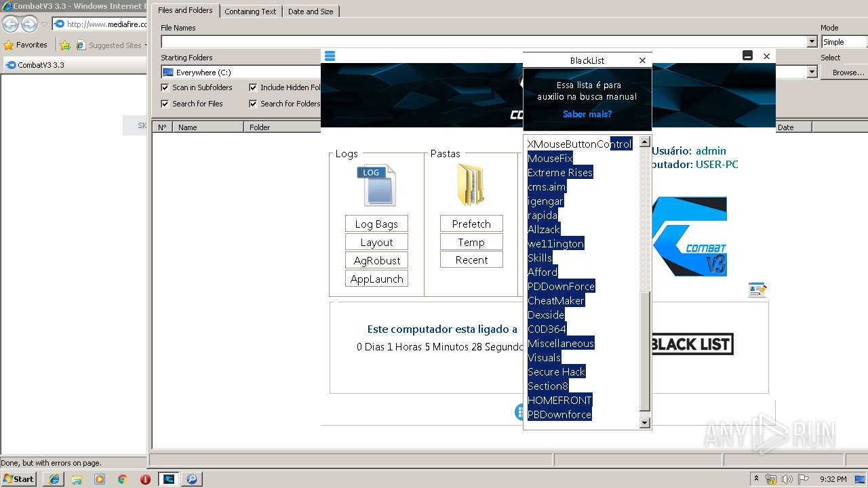Select HOMEFRONT in the BlackList
This screenshot has width=868, height=488.
point(560,400)
